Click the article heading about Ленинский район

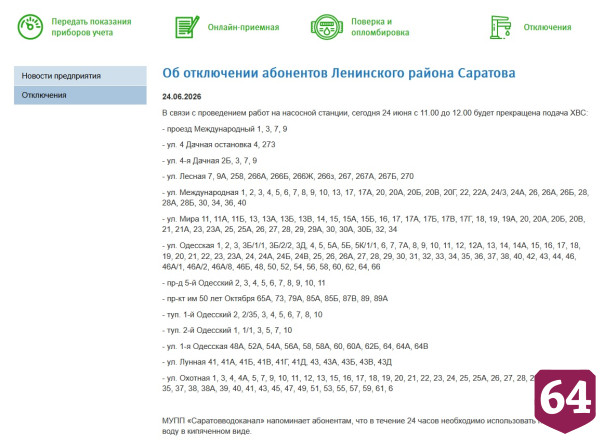pos(338,73)
